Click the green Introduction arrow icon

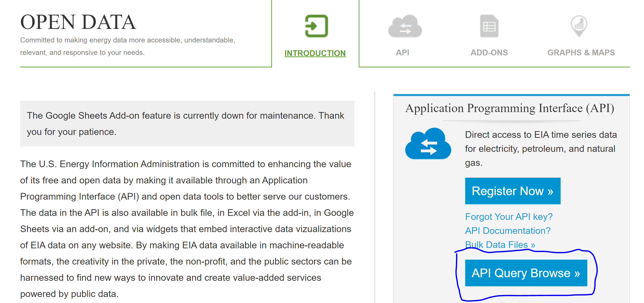tap(316, 26)
